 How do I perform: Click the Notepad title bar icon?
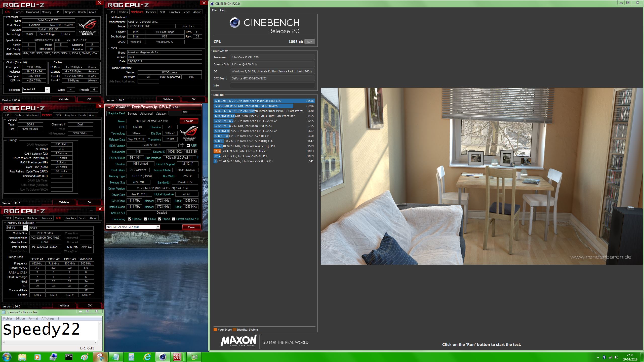pos(4,312)
